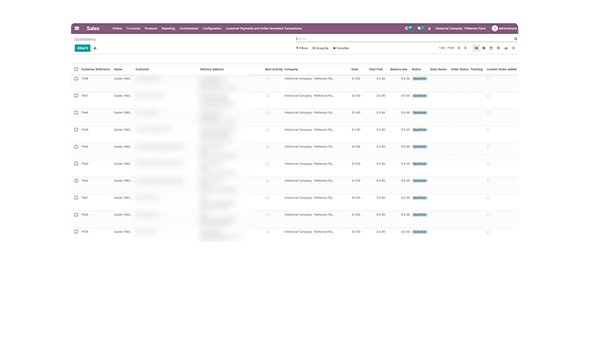This screenshot has width=590, height=360.
Task: Open the Configuration menu
Action: 212,29
